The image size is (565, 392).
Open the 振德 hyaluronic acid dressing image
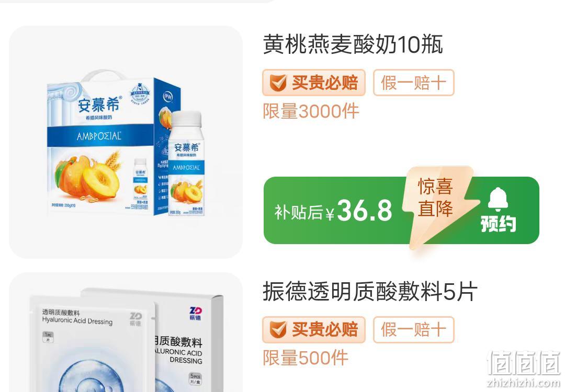(x=126, y=332)
